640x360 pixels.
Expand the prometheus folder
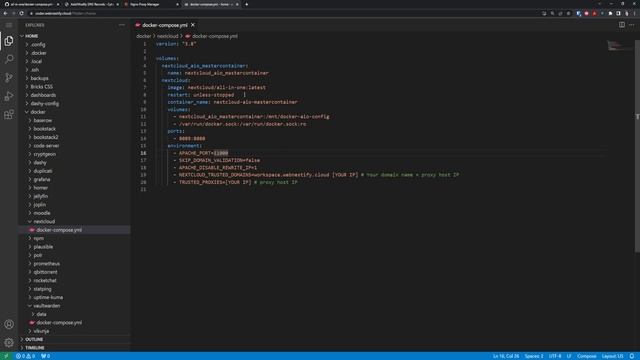75,264
